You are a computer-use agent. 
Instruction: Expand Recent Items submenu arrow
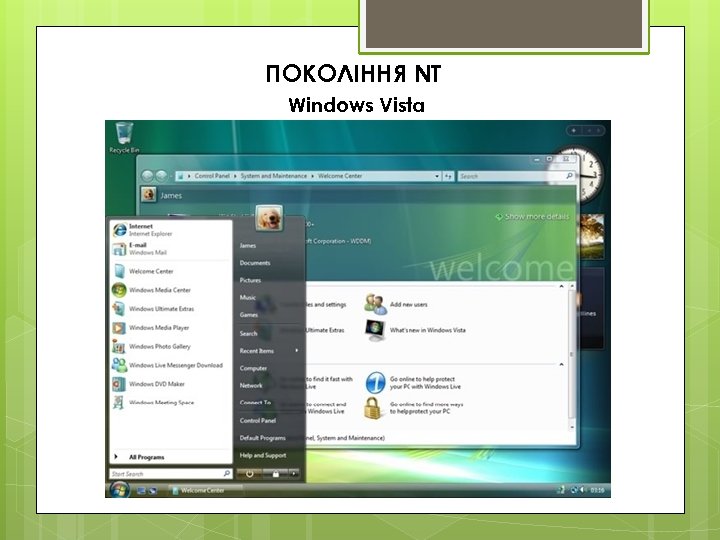tap(297, 350)
